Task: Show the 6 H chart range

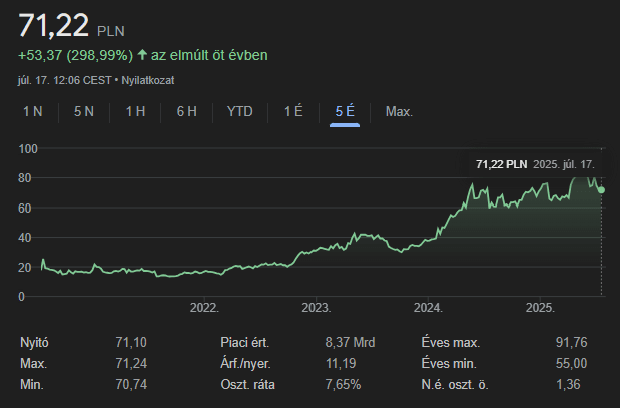Action: [x=187, y=111]
